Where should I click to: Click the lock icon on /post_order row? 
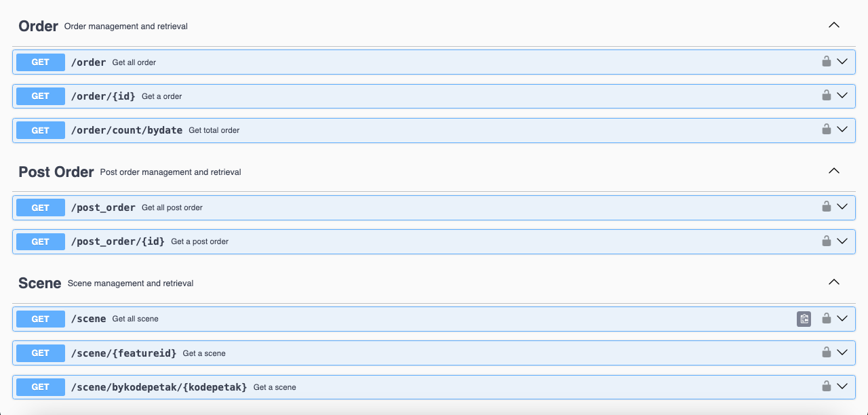[x=826, y=207]
